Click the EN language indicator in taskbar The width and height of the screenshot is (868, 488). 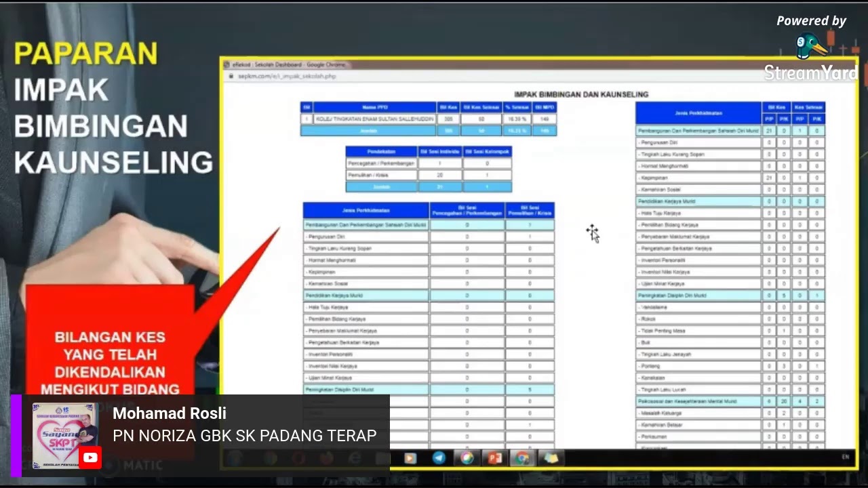[x=845, y=457]
